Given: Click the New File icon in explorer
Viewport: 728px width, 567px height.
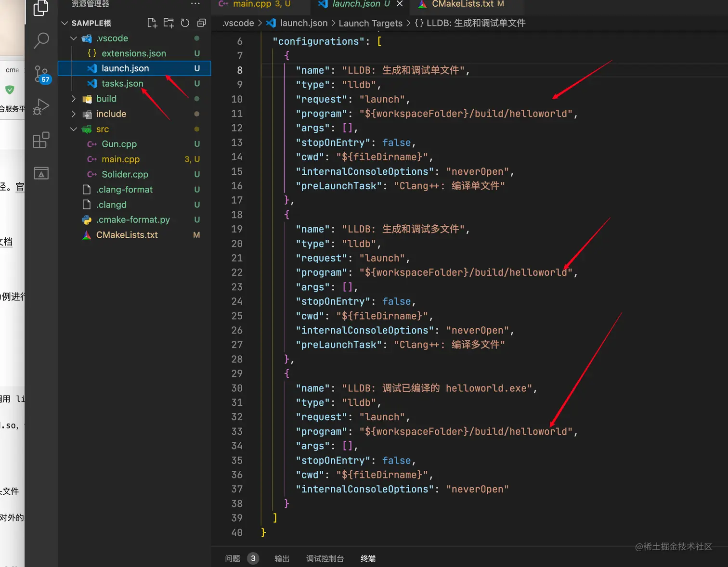Looking at the screenshot, I should tap(152, 23).
